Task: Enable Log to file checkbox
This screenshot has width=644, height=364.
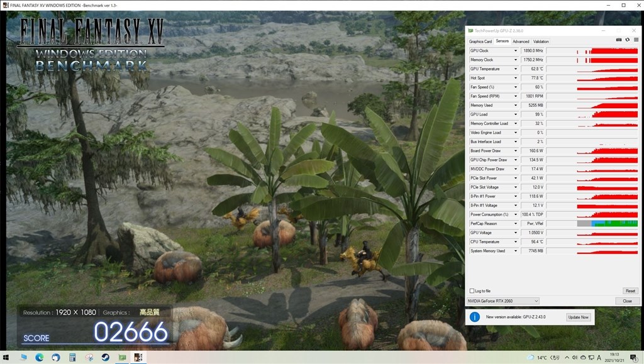Action: [472, 291]
